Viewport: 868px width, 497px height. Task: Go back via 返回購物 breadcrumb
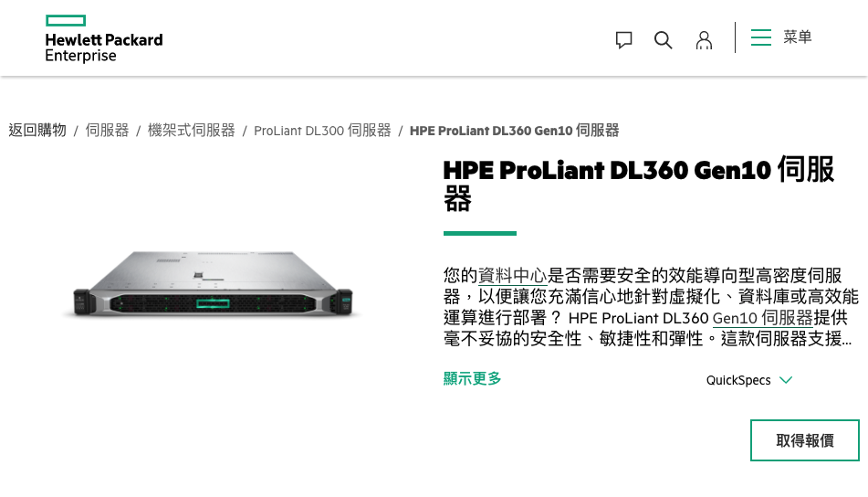[x=37, y=131]
